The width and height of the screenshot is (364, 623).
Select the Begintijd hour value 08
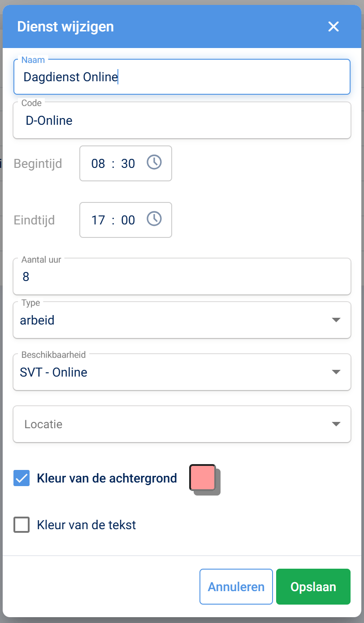[98, 163]
